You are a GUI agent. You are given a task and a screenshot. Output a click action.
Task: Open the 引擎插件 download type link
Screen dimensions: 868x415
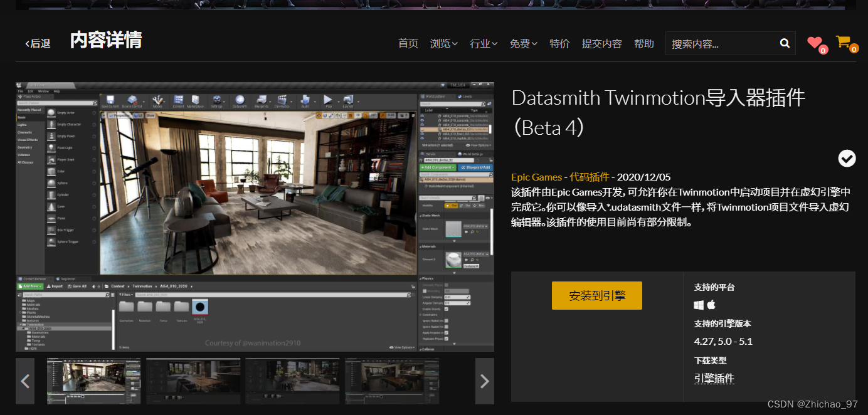tap(714, 379)
